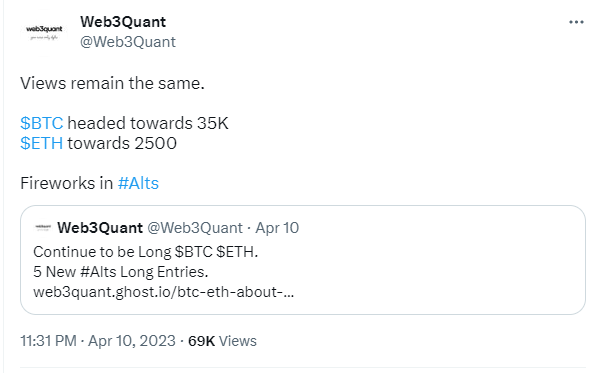Viewport: 600px width, 373px height.
Task: Click the Apr 10 date in quoted tweet
Action: click(277, 228)
